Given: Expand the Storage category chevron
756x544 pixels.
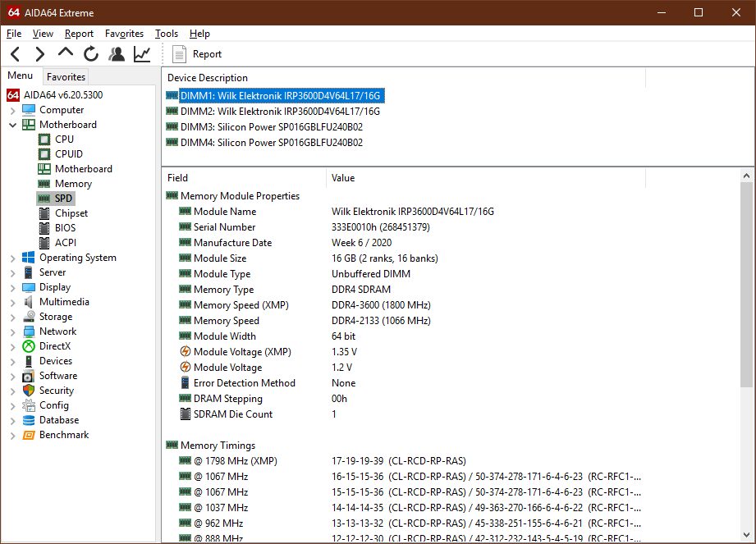Looking at the screenshot, I should (x=13, y=317).
